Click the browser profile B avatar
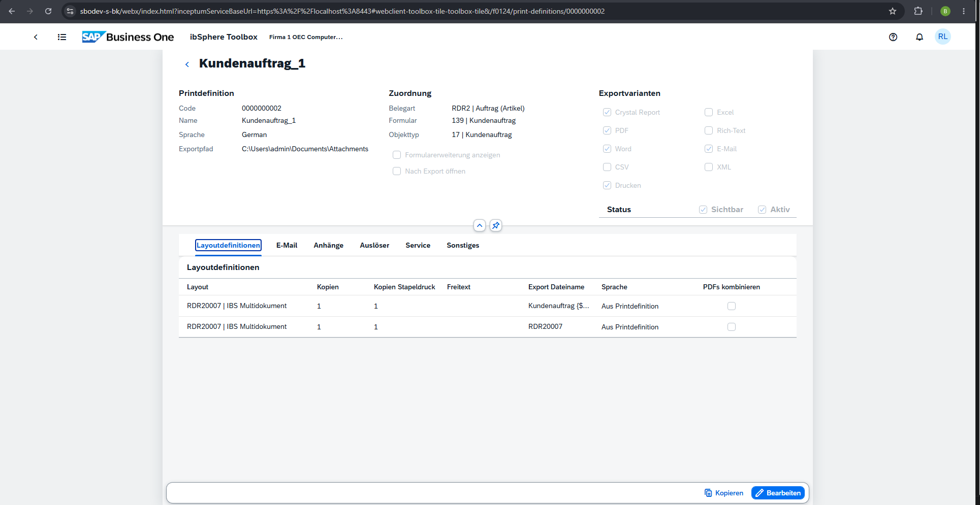The image size is (980, 505). [945, 11]
